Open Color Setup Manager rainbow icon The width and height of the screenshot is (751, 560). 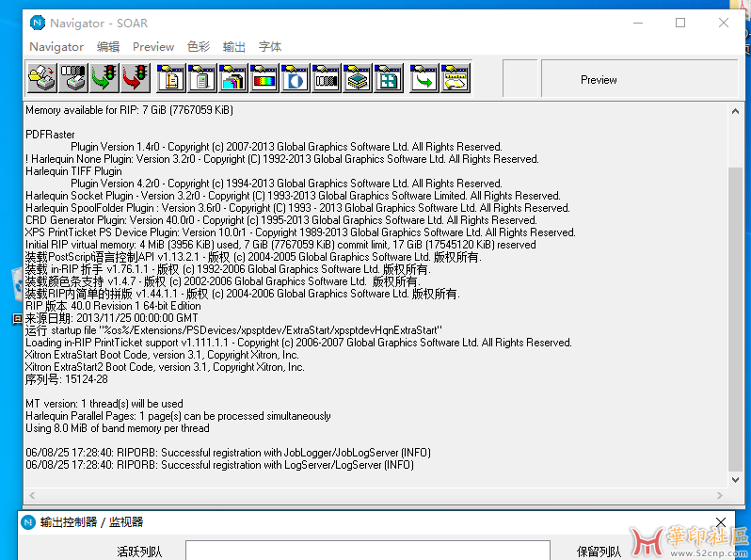[x=264, y=78]
